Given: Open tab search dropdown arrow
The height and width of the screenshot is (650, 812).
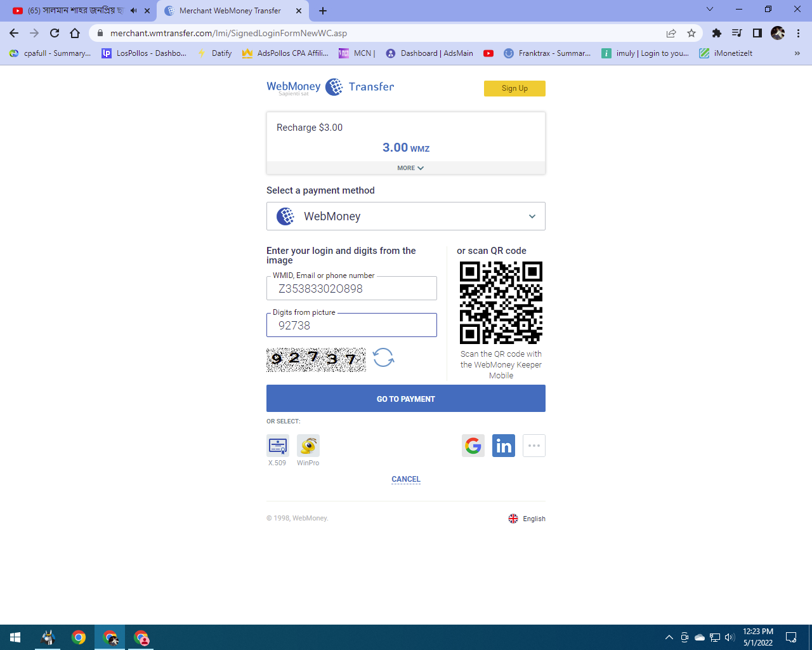Looking at the screenshot, I should click(710, 10).
